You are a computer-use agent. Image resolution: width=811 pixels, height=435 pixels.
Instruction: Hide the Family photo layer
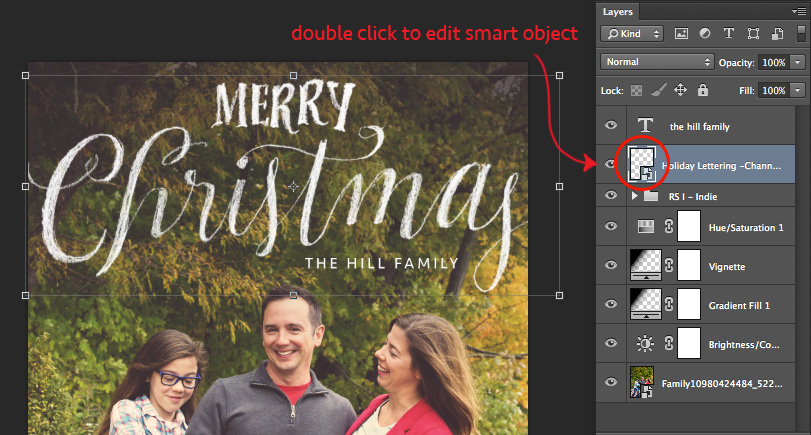[611, 382]
